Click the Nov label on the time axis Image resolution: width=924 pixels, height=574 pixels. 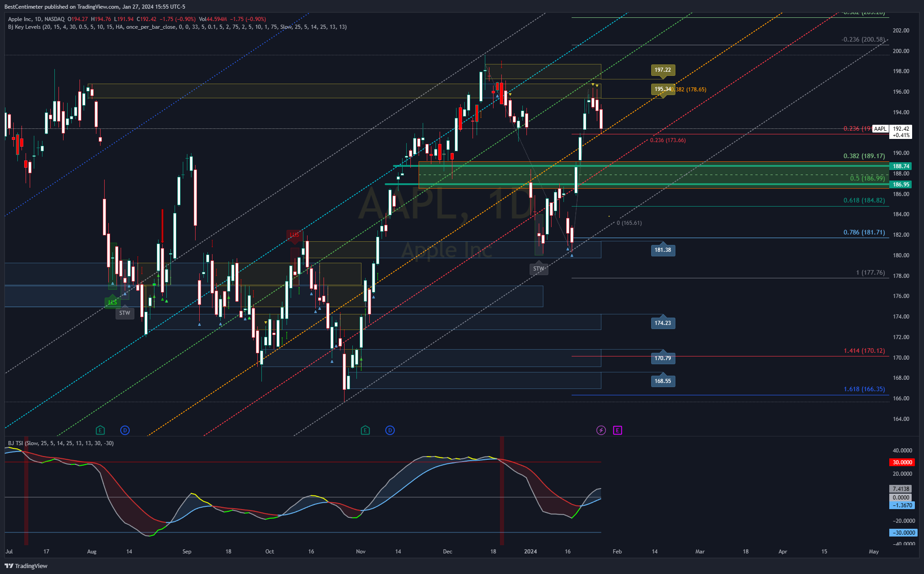coord(361,552)
